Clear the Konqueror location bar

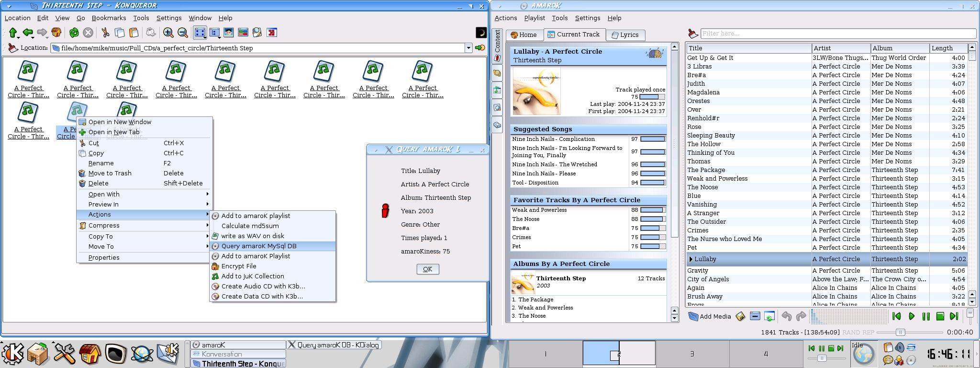13,48
